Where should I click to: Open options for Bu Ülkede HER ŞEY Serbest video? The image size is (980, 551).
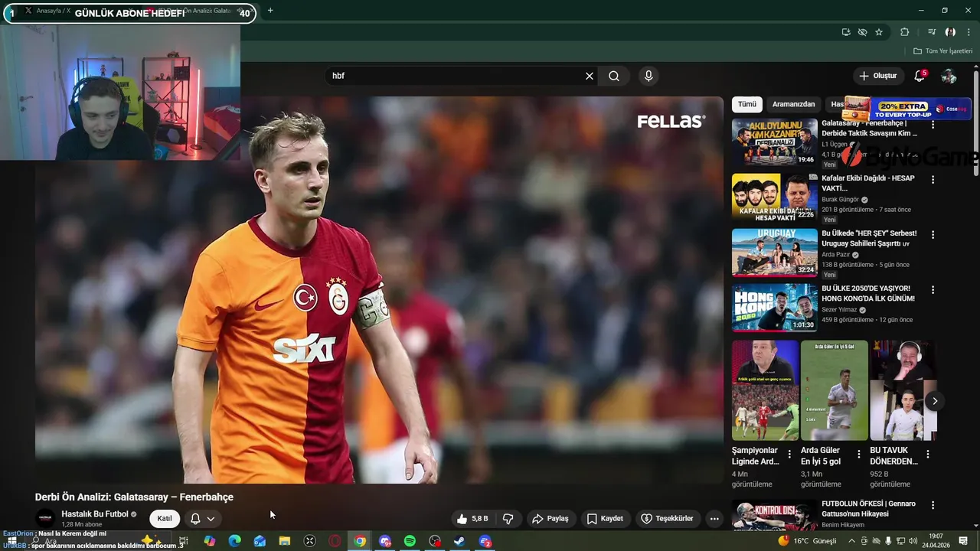pyautogui.click(x=933, y=235)
